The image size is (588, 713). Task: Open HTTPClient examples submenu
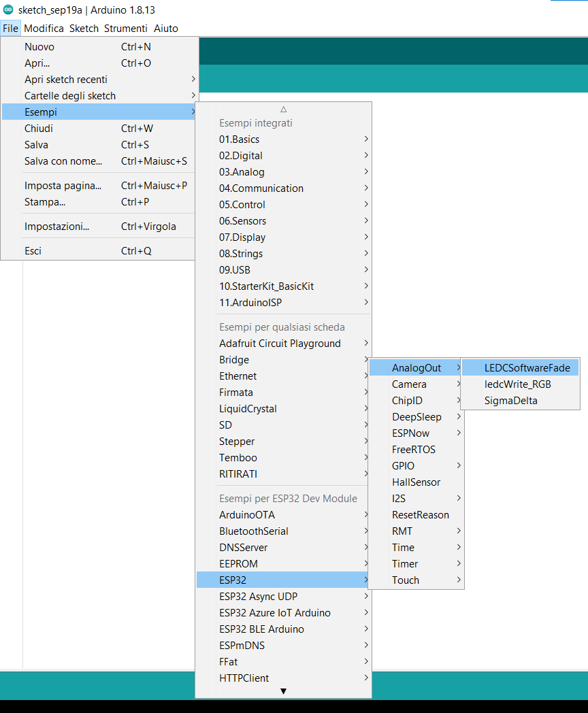283,678
